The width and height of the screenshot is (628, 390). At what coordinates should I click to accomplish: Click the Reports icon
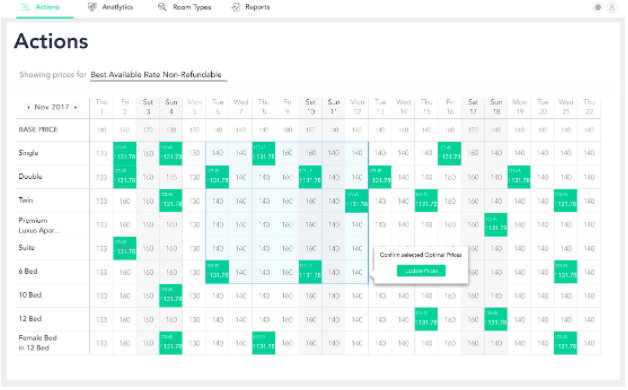[236, 7]
